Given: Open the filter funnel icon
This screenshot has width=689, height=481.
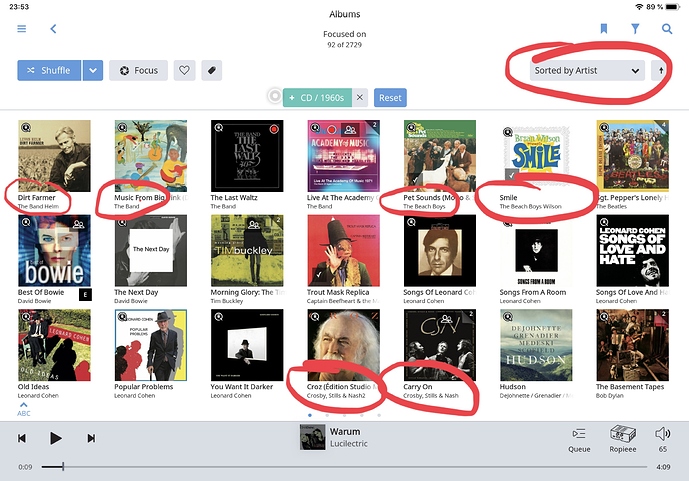Looking at the screenshot, I should [635, 29].
